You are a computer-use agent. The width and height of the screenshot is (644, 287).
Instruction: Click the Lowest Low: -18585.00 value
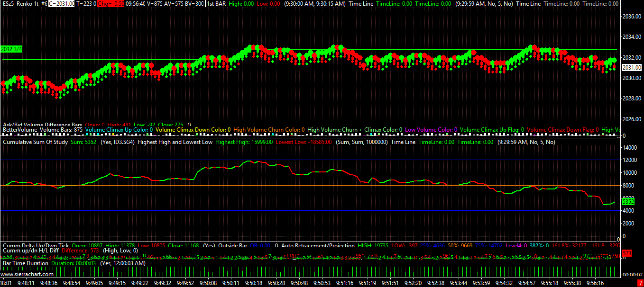[x=304, y=142]
